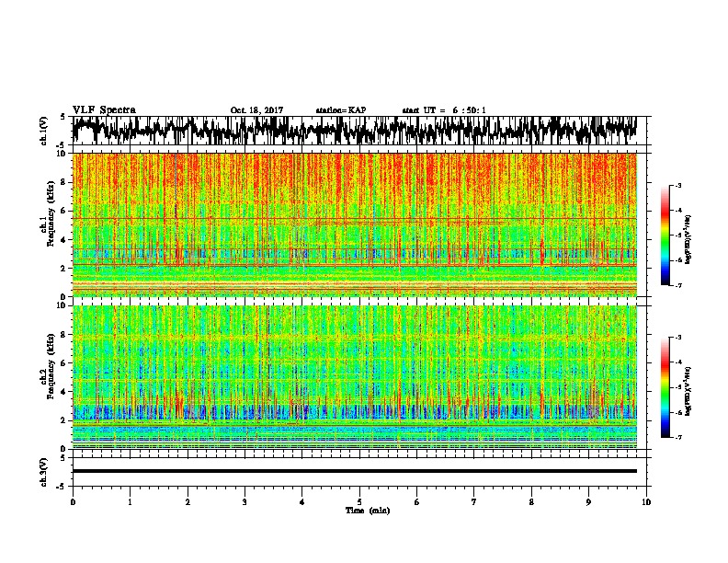This screenshot has height=563, width=728.
Task: Click the ch.2 color bar log(PSD) label
Action: tap(688, 392)
